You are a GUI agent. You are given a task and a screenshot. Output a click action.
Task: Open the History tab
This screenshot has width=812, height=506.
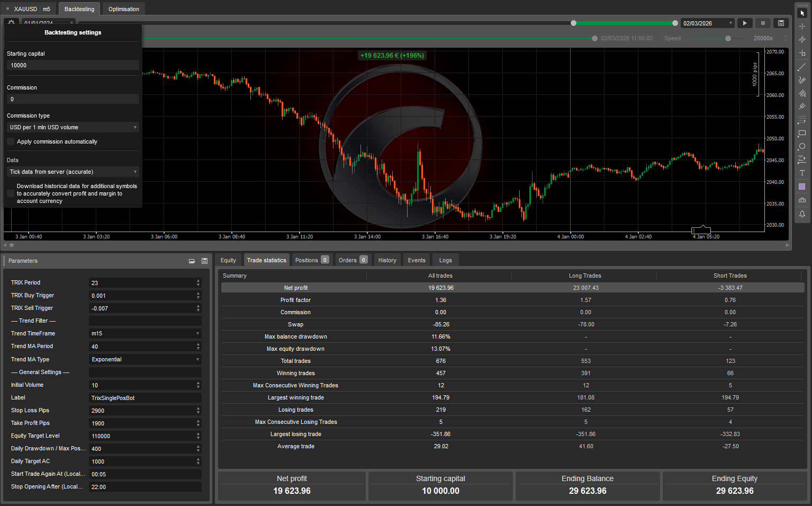(x=387, y=260)
